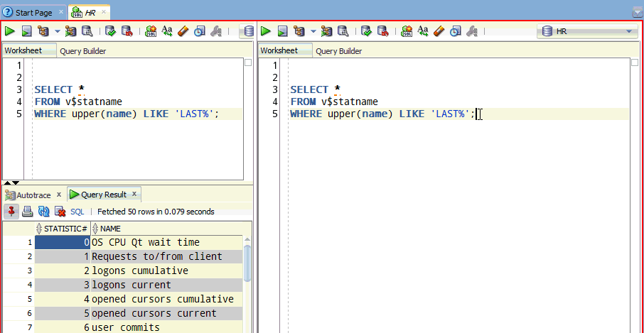Collapse editor using splitter up arrow
The image size is (644, 333).
coord(7,183)
